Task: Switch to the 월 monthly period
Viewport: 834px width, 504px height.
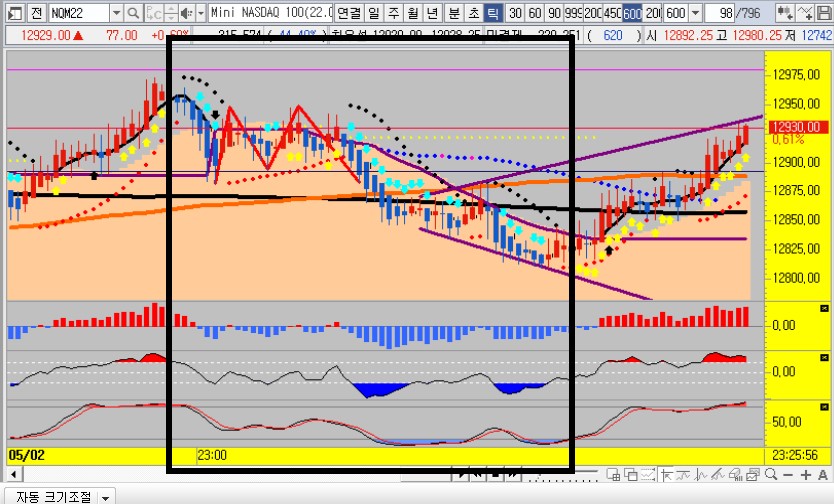Action: point(413,13)
